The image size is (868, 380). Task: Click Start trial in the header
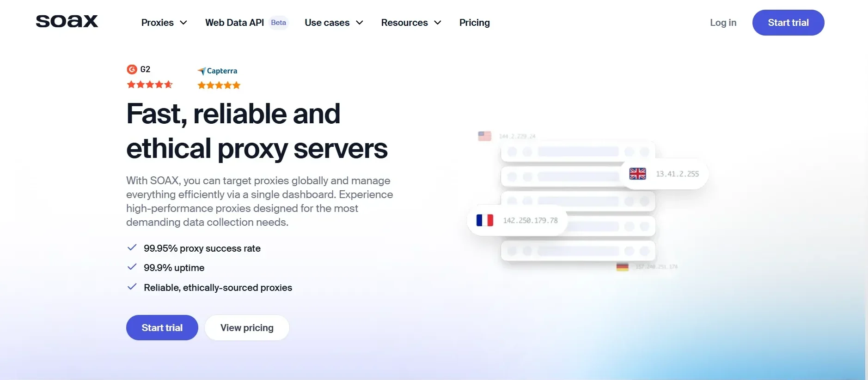click(788, 23)
